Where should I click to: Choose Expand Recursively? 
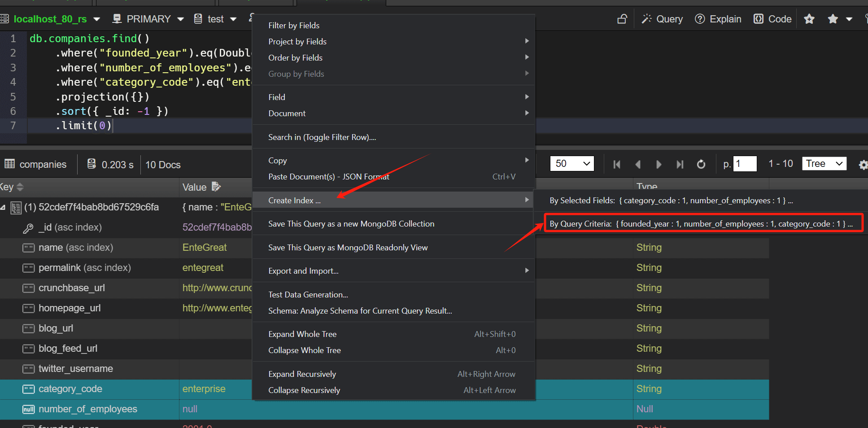click(394, 374)
